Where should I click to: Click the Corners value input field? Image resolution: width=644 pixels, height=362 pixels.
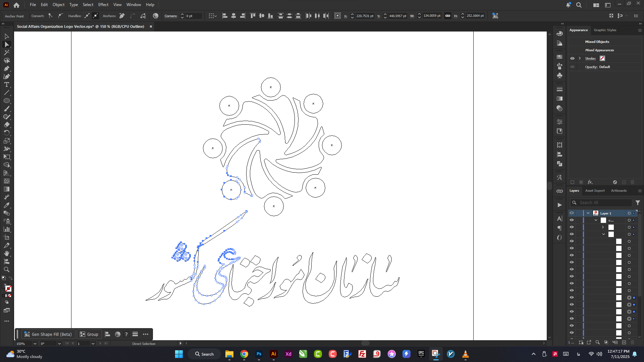194,16
